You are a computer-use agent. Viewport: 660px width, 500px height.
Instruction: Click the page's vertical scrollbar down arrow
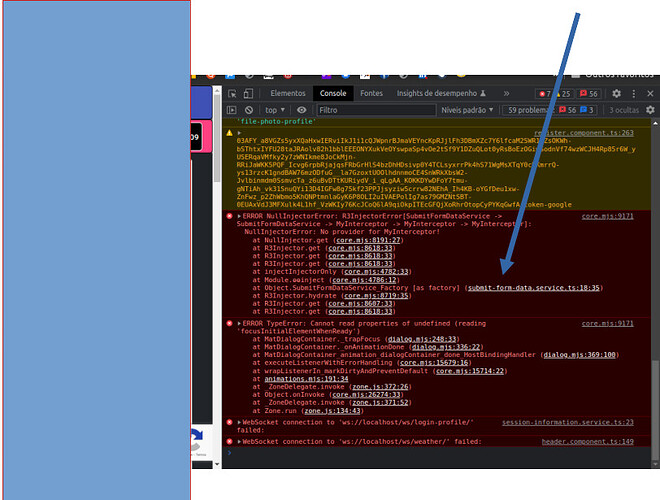tap(217, 464)
